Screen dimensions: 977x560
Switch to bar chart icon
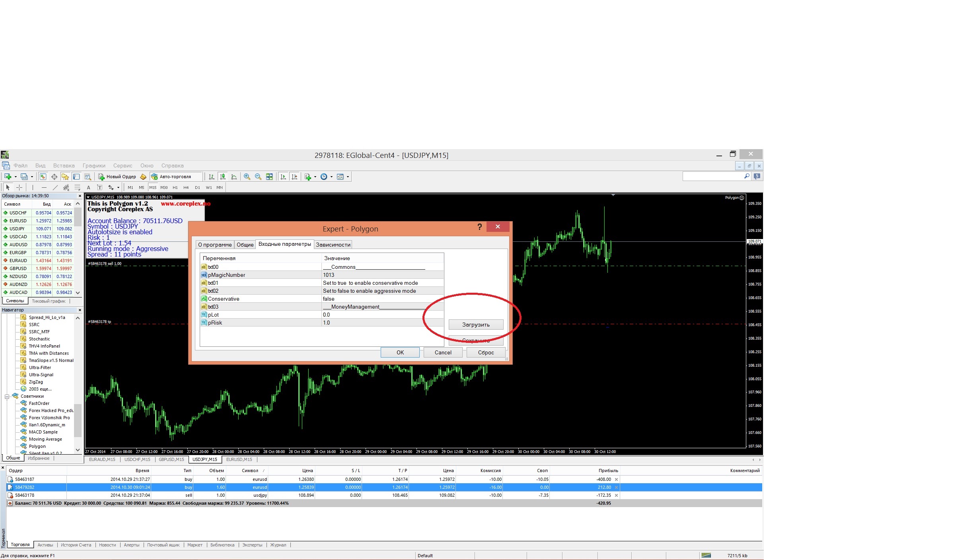pos(212,177)
